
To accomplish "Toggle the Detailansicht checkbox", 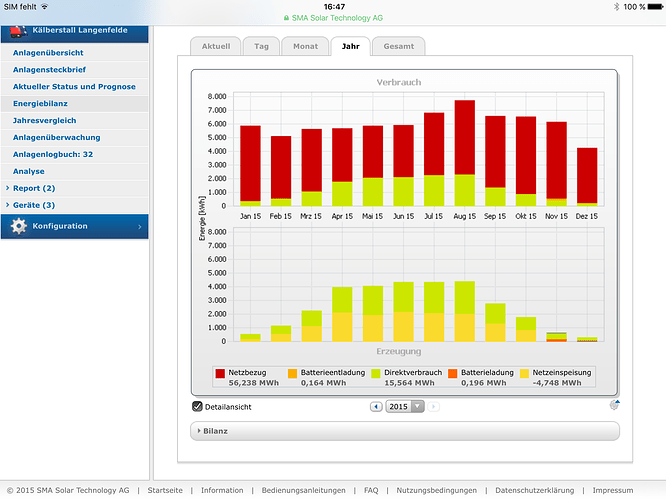I will pyautogui.click(x=197, y=406).
